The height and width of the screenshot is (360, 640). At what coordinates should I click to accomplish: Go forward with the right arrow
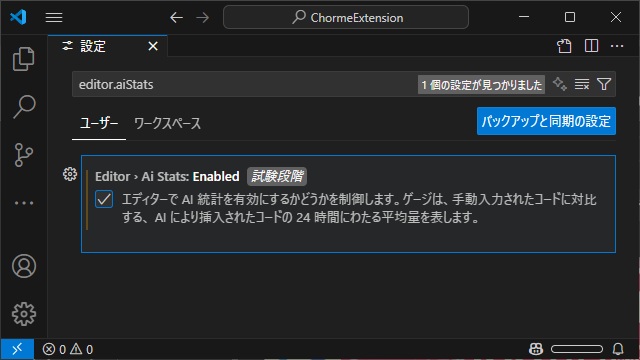[x=202, y=18]
